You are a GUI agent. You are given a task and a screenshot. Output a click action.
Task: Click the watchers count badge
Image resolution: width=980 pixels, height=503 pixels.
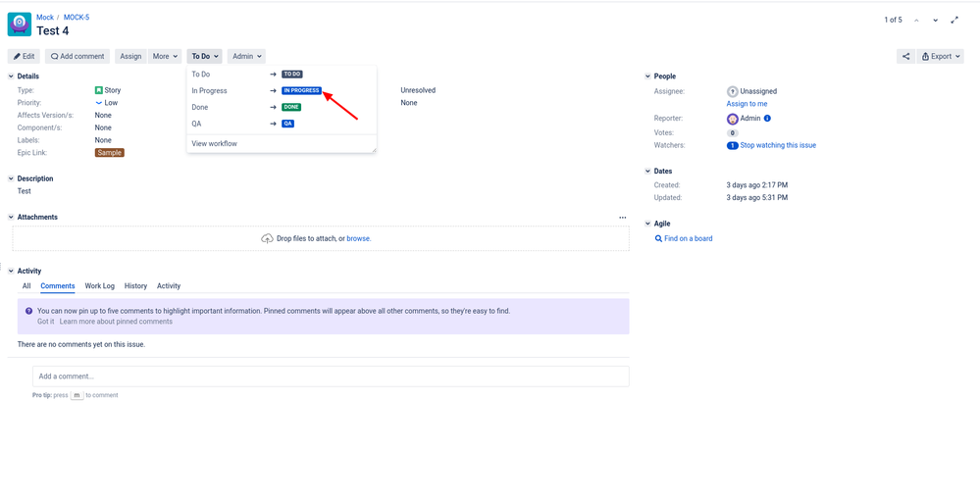click(x=733, y=145)
